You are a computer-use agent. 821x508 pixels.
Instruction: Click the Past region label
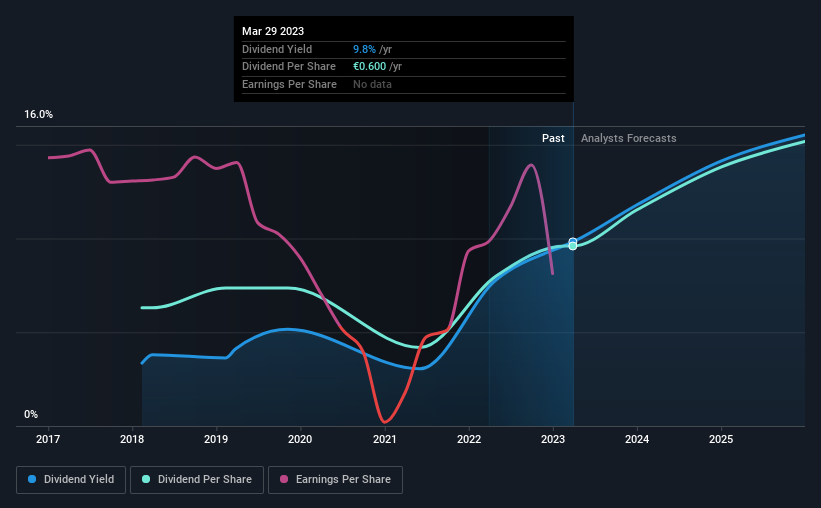[x=553, y=138]
